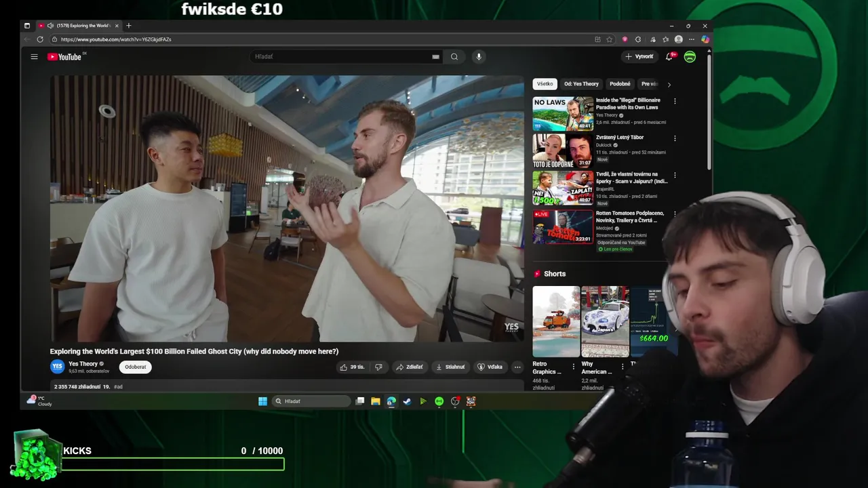Image resolution: width=868 pixels, height=488 pixels.
Task: Click the video title about Ghost City
Action: (x=194, y=351)
